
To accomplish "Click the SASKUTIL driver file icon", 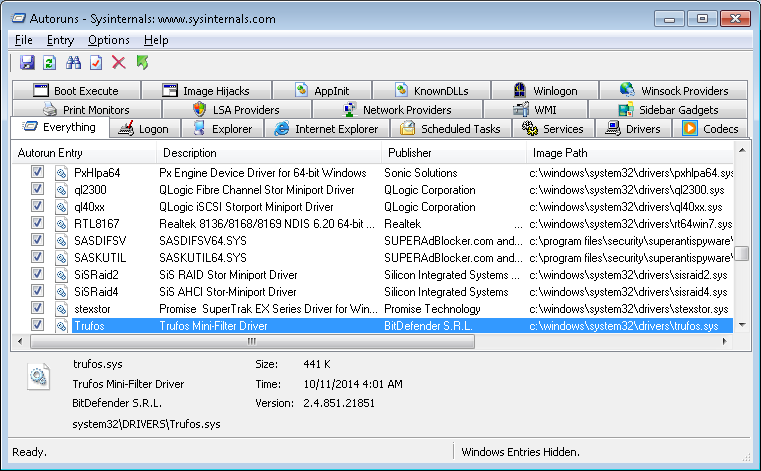I will (61, 258).
